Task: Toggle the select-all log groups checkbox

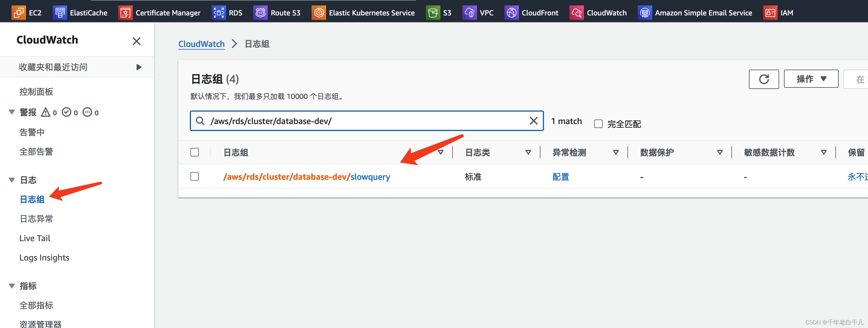Action: tap(194, 152)
